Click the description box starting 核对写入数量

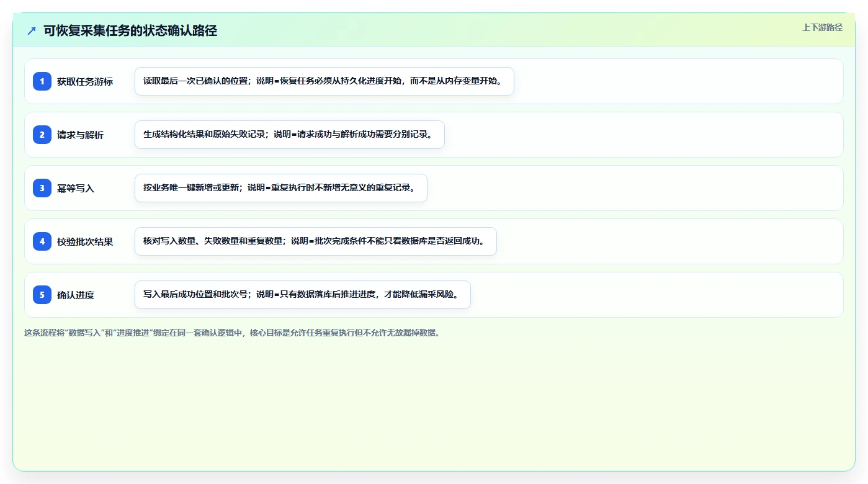[x=316, y=241]
